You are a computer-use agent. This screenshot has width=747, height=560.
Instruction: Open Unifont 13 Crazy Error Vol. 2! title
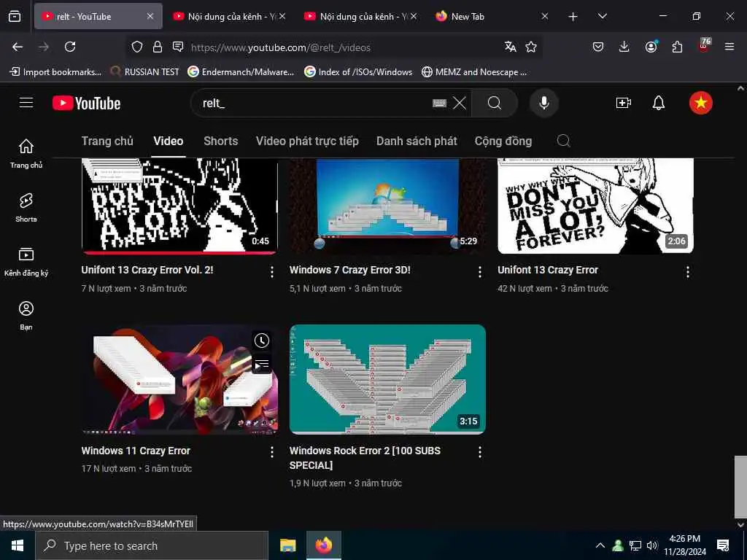click(x=147, y=270)
